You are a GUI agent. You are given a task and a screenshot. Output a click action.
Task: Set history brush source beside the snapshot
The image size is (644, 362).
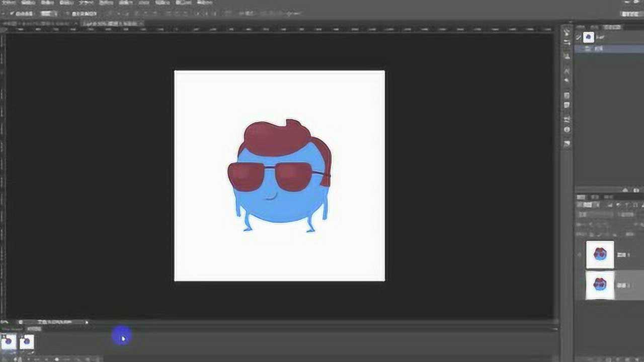coord(579,37)
